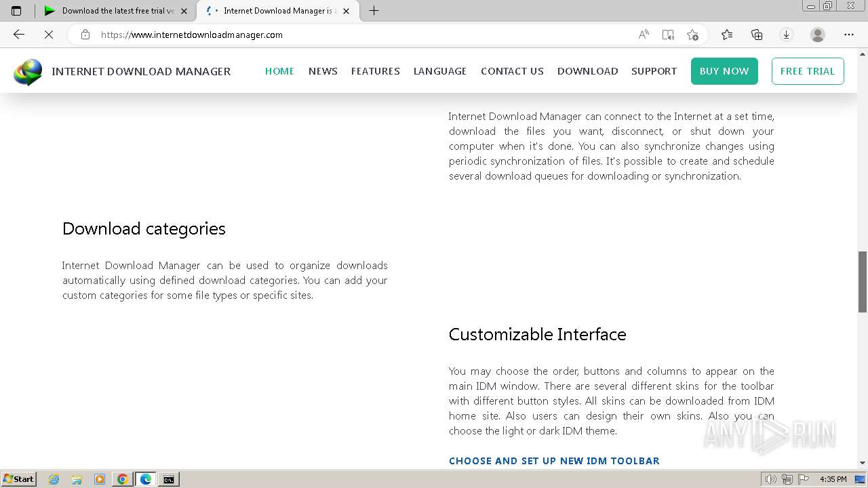Open the browser profile avatar
The width and height of the screenshot is (868, 488).
point(818,35)
